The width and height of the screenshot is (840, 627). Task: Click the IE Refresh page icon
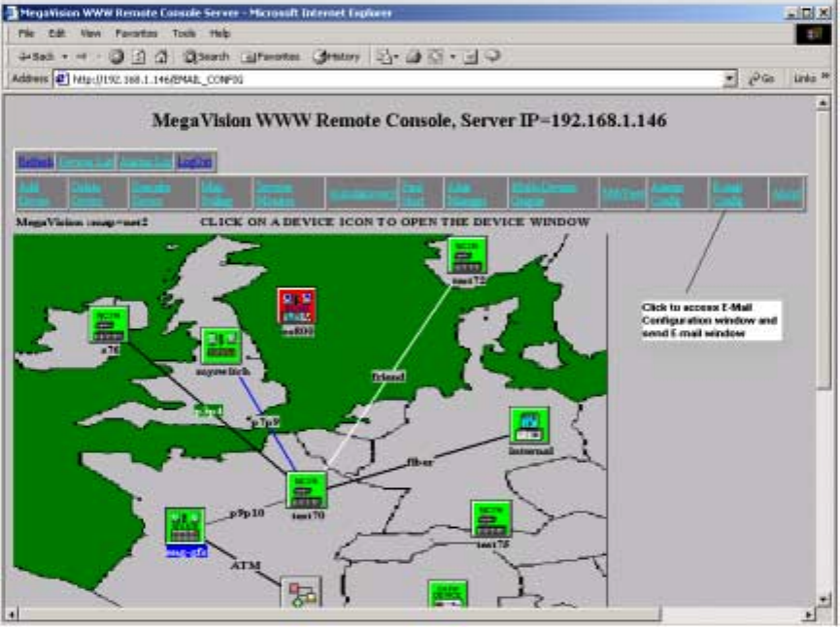click(139, 56)
